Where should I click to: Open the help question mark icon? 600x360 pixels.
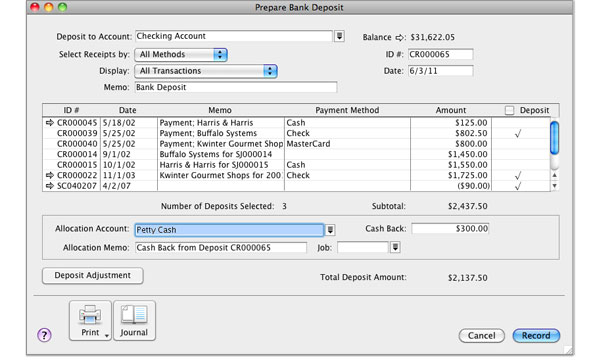44,335
